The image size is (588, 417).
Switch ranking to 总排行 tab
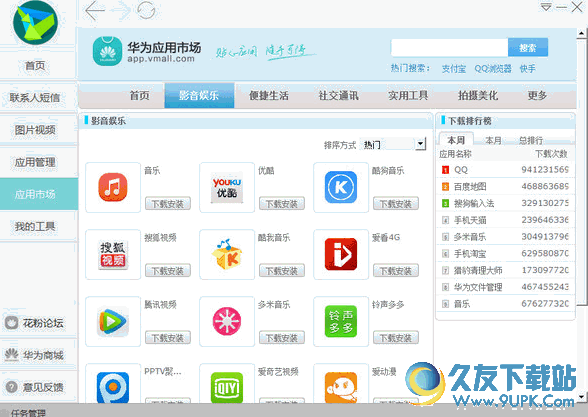[x=531, y=140]
